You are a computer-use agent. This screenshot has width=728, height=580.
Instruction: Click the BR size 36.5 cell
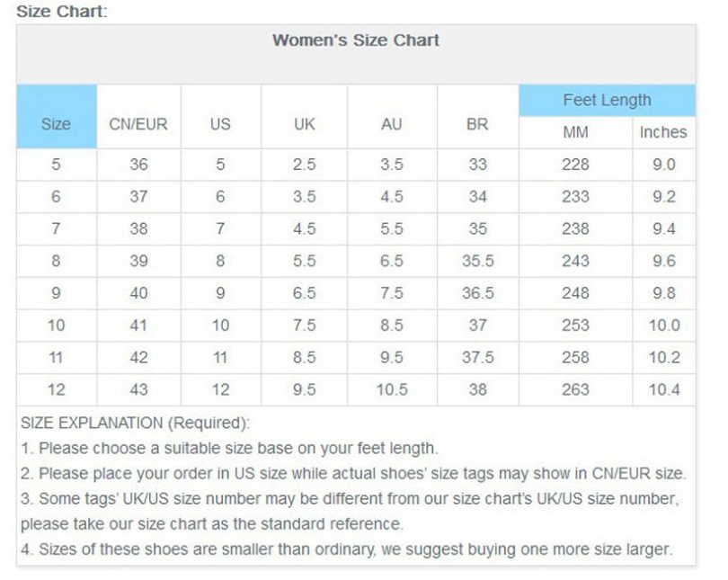[477, 293]
